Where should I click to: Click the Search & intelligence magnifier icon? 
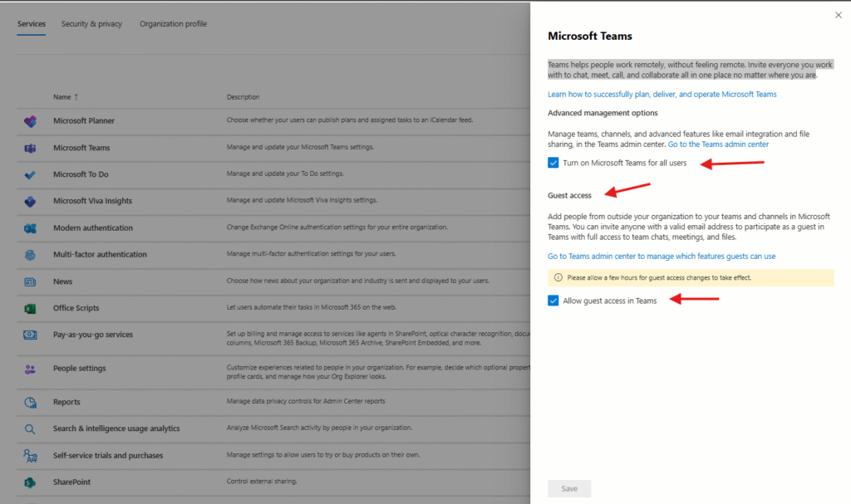click(x=30, y=429)
